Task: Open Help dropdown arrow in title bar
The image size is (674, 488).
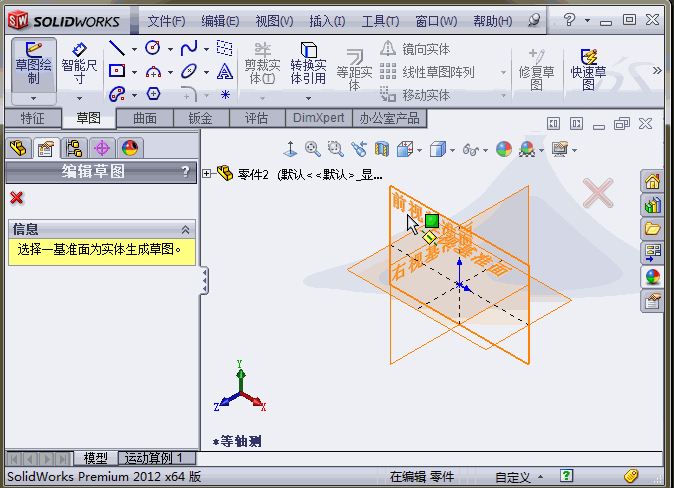Action: (587, 20)
